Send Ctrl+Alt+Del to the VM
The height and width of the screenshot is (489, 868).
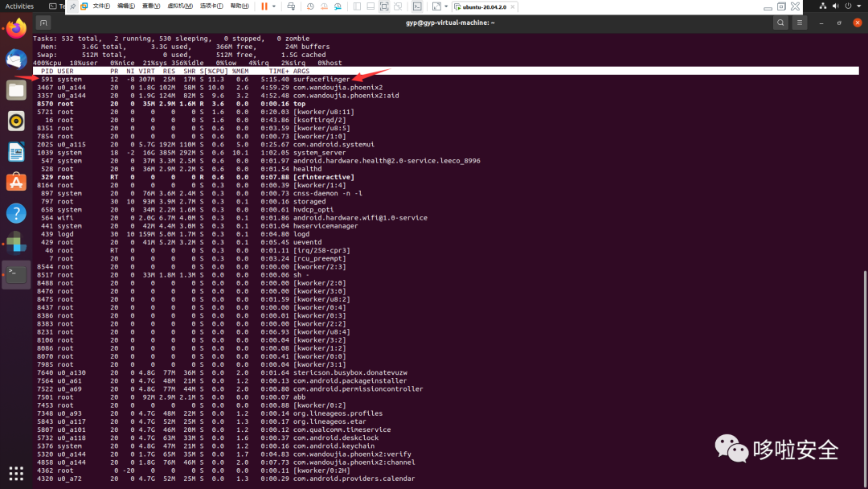coord(291,6)
